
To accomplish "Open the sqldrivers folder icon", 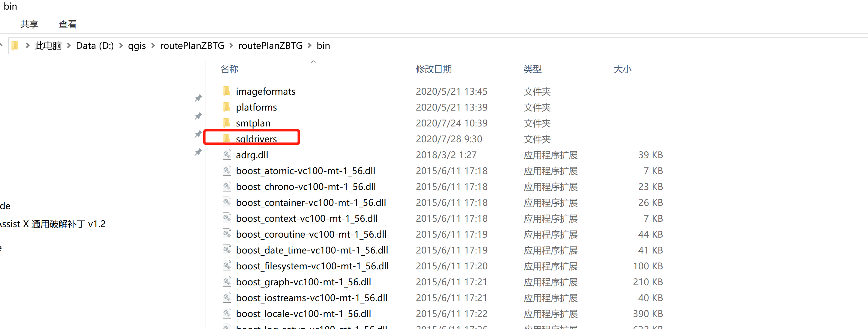I will 227,138.
